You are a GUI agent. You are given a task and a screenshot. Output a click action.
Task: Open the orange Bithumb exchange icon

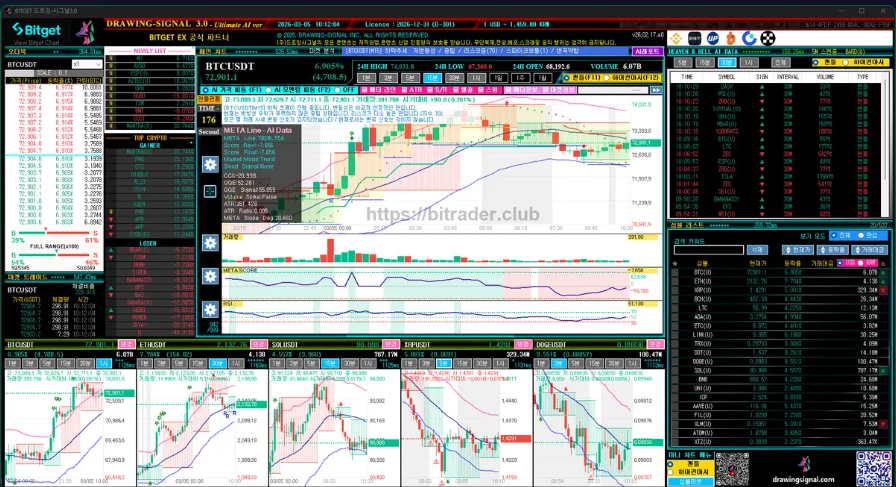(x=731, y=38)
